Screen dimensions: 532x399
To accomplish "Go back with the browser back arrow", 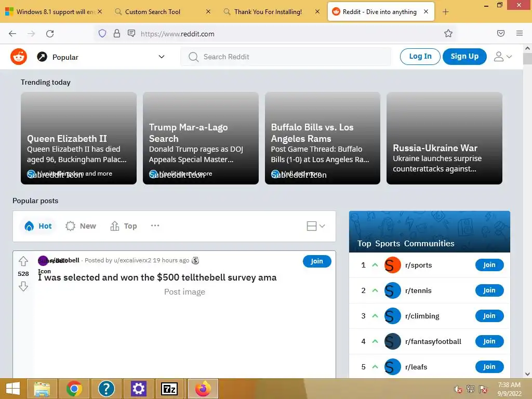I will click(12, 34).
